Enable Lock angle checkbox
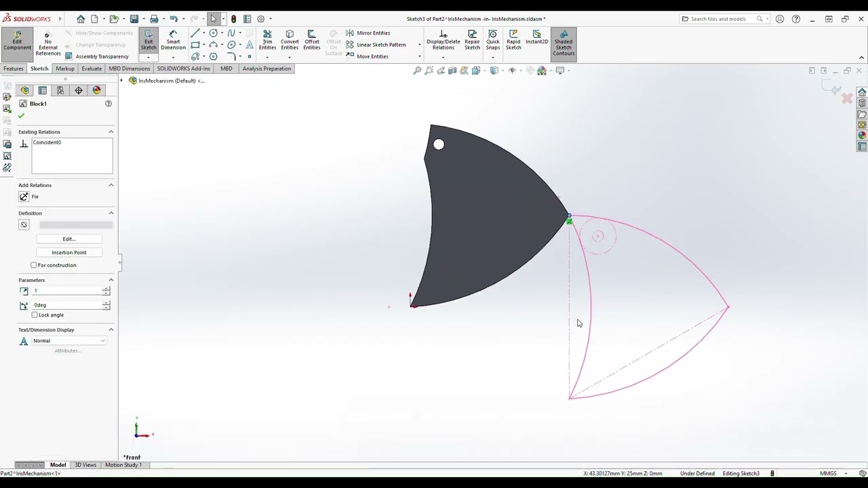868x488 pixels. [35, 314]
